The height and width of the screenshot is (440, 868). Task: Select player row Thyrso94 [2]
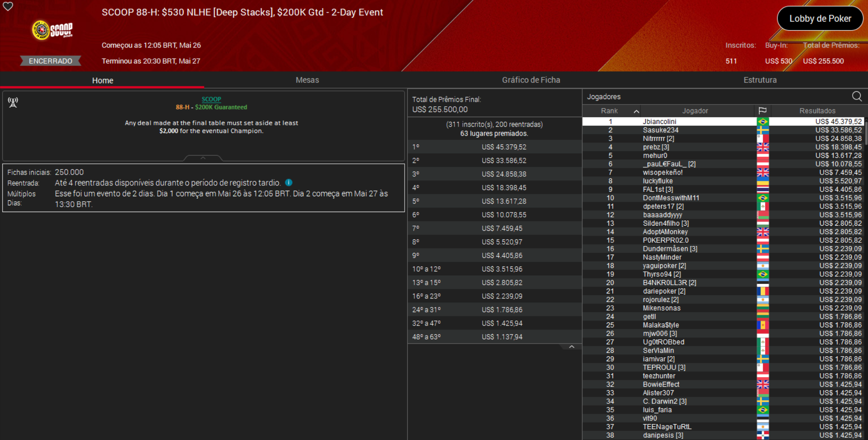click(x=723, y=274)
